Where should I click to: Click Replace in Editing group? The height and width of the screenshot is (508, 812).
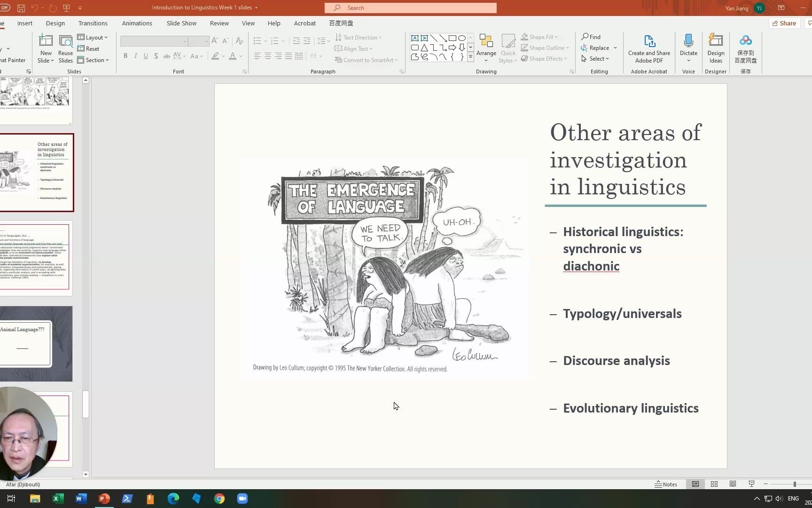[x=595, y=48]
